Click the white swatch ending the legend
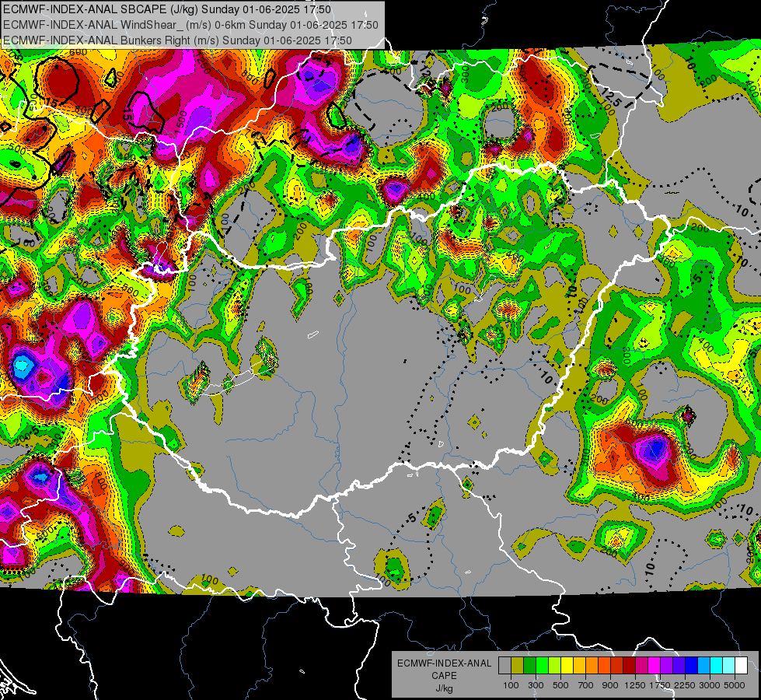The image size is (761, 700). point(742,665)
